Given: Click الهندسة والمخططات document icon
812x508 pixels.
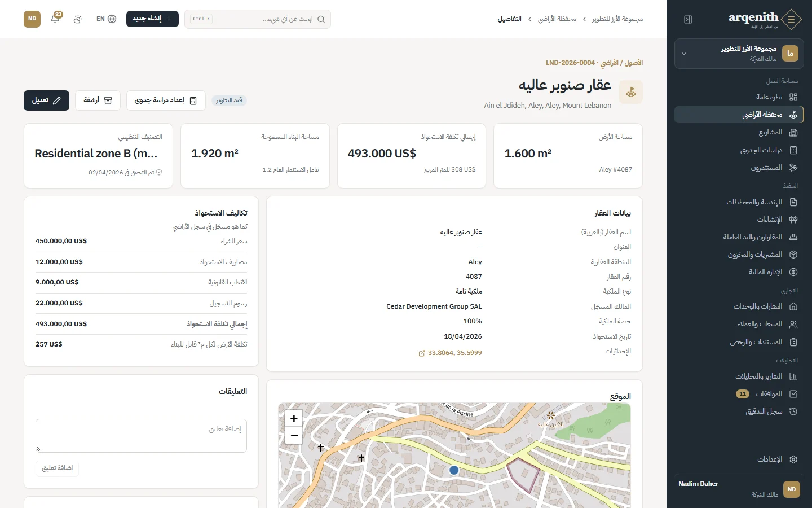Looking at the screenshot, I should coord(793,202).
